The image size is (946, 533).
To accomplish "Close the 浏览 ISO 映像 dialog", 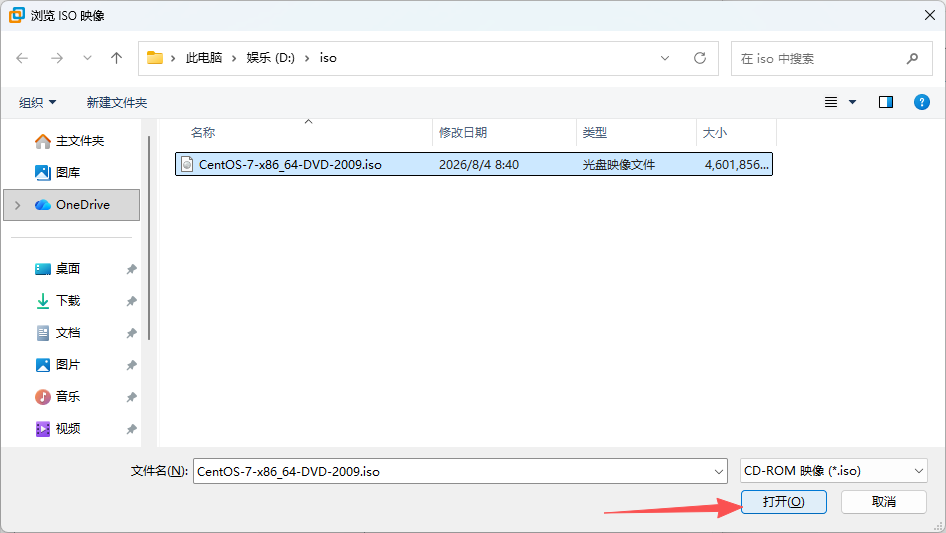I will point(930,15).
